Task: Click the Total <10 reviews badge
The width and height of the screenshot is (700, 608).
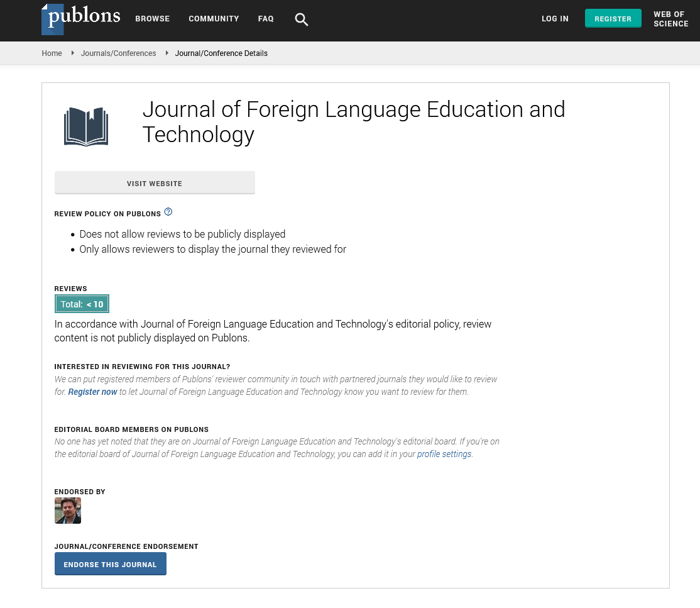Action: 82,304
